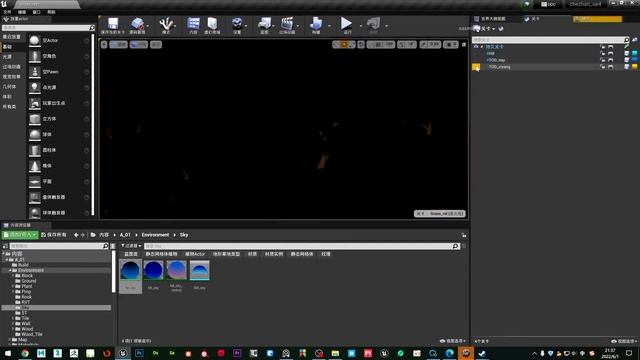The image size is (640, 360).
Task: Select the Lights category in Place Actors
Action: pyautogui.click(x=7, y=57)
